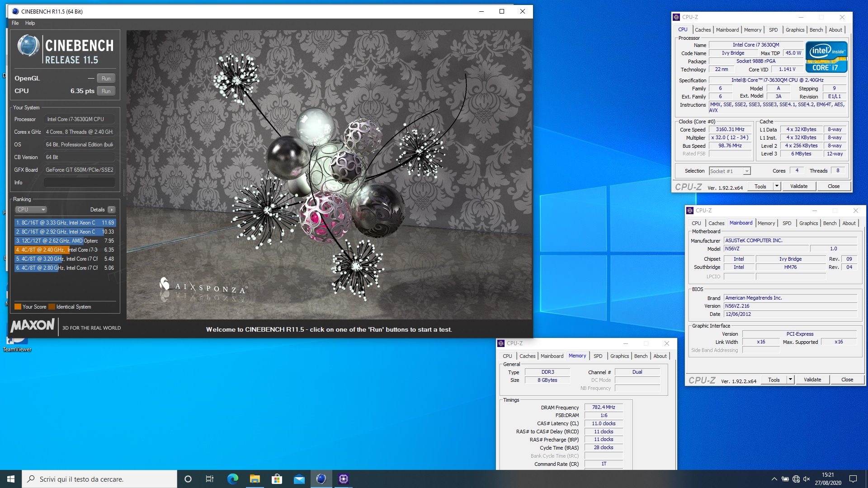Open TeamViewer desktop shortcut

point(17,343)
